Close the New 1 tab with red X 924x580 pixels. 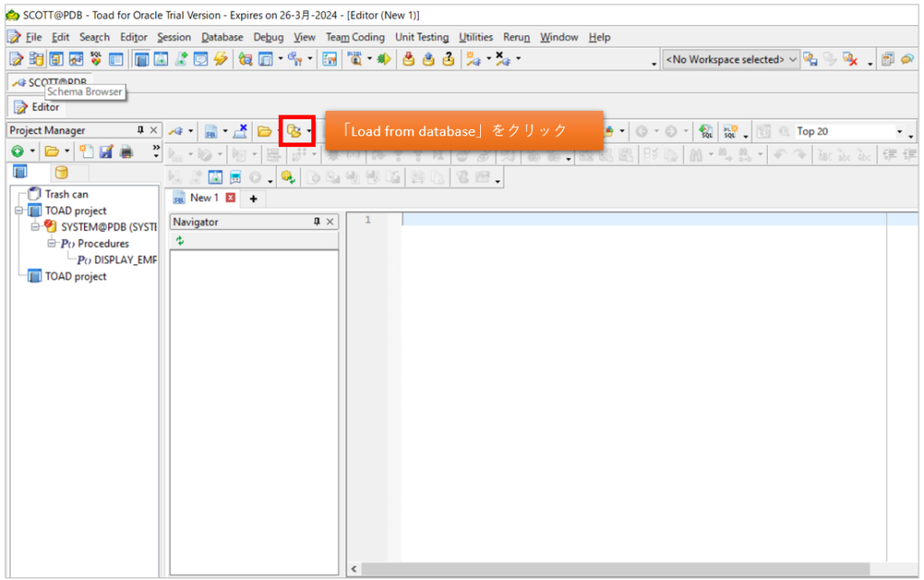point(231,198)
